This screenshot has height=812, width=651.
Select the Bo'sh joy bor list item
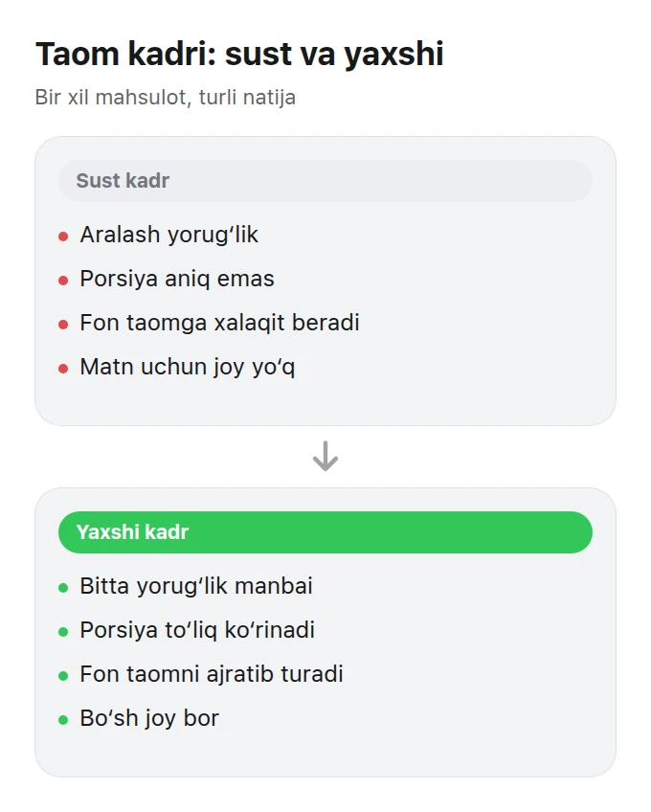pyautogui.click(x=149, y=718)
